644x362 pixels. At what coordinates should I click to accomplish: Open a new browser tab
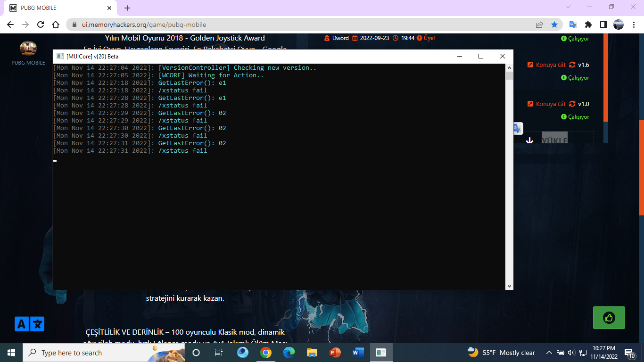127,8
